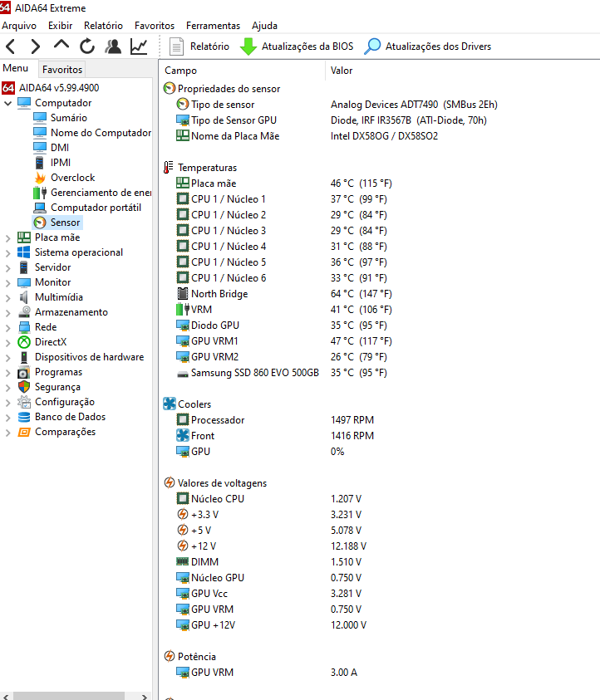The width and height of the screenshot is (600, 700).
Task: Collapse the Computador tree node
Action: click(7, 103)
